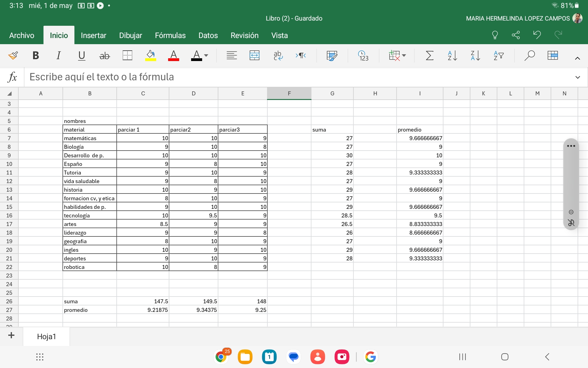The image size is (588, 368).
Task: Expand the formula bar chevron
Action: (x=578, y=77)
